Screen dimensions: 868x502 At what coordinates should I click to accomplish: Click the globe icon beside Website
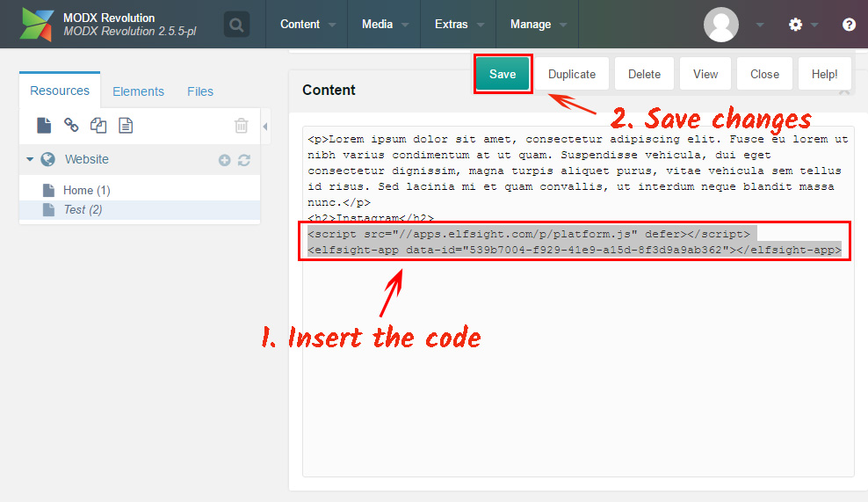coord(48,160)
